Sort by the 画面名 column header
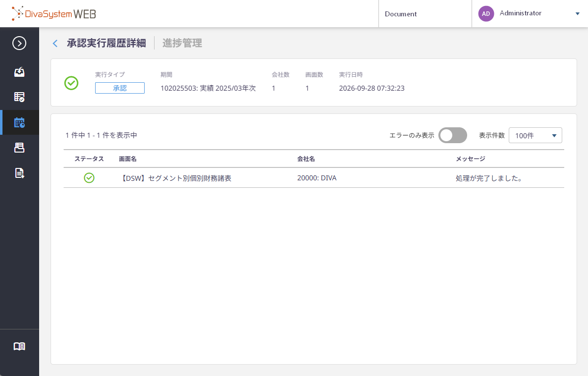This screenshot has height=376, width=588. [x=127, y=159]
